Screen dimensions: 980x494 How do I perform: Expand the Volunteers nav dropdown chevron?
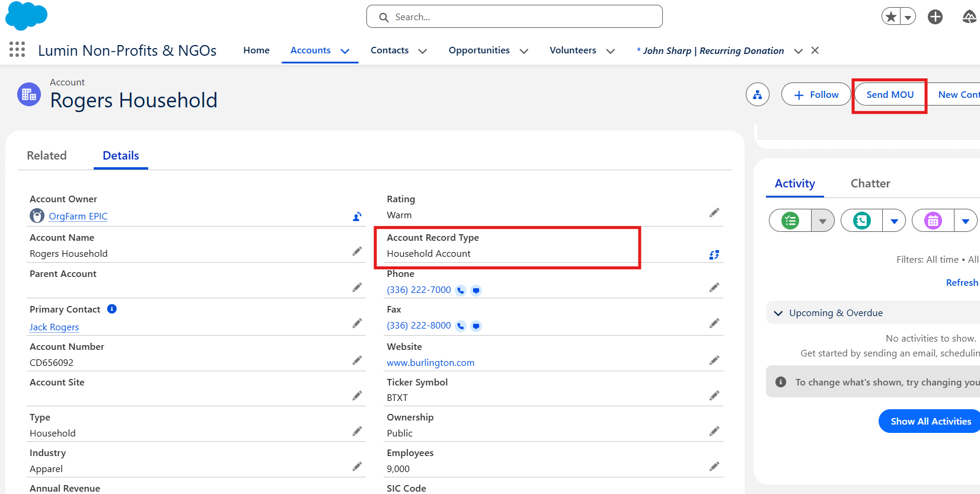tap(611, 51)
